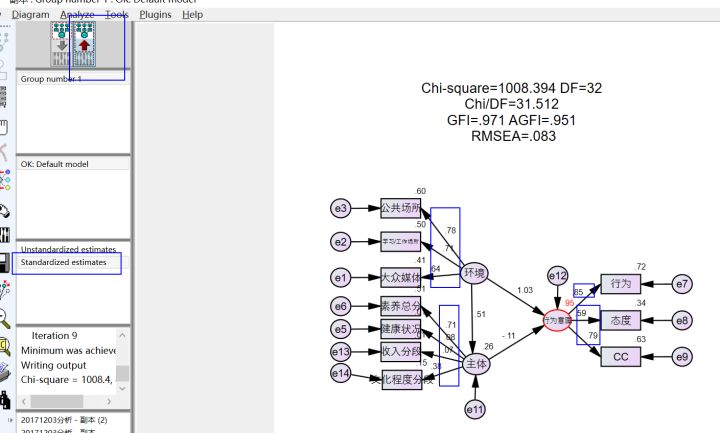Screen dimensions: 720x433
Task: Select Standardized estimates
Action: [x=63, y=262]
